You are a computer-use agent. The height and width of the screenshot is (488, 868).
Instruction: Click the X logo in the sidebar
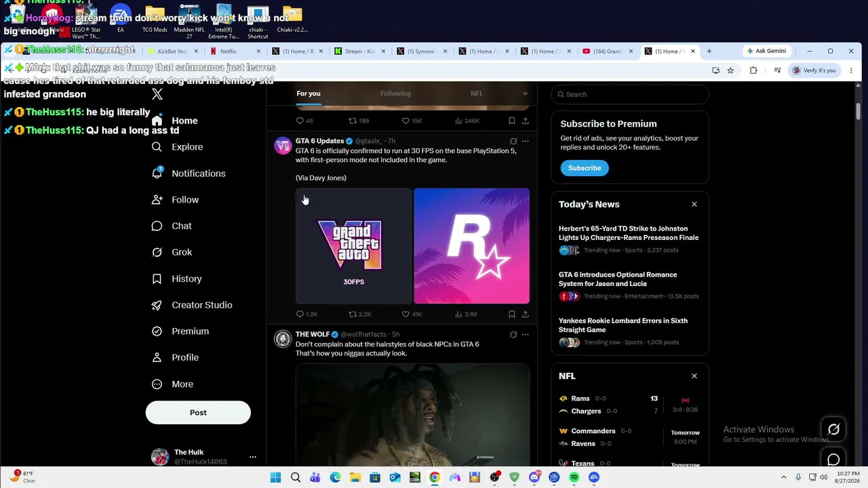click(157, 94)
